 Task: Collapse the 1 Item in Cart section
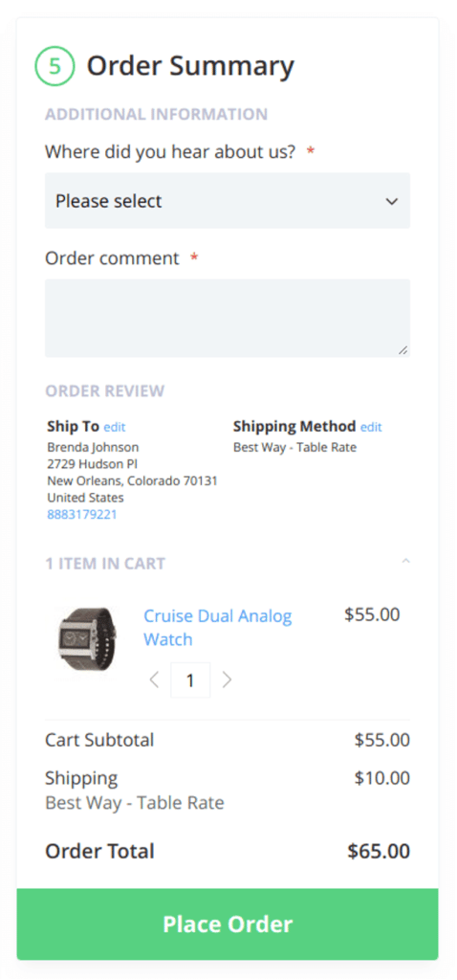(405, 561)
